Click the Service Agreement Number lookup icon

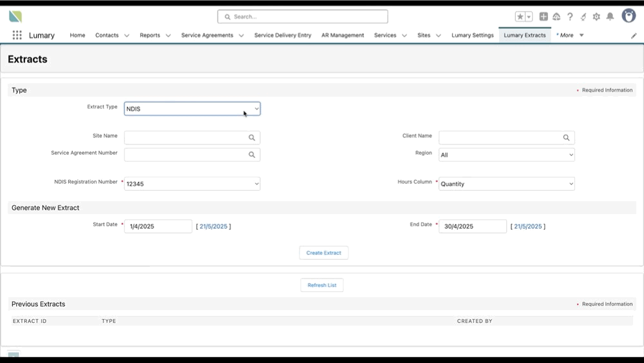point(252,155)
